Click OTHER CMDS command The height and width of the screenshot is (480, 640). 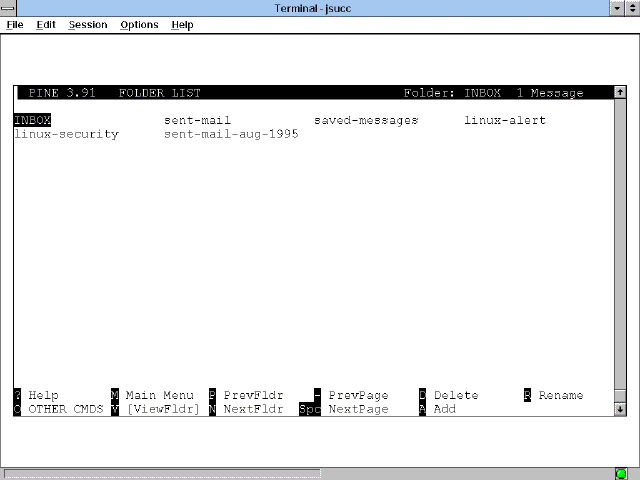(x=66, y=409)
